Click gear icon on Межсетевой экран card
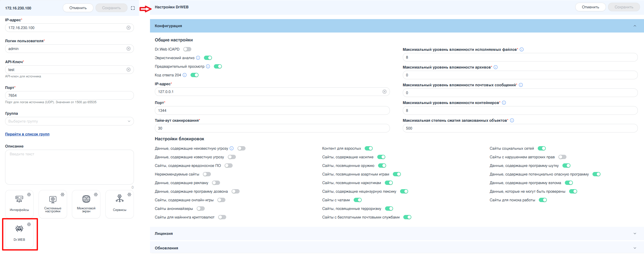The width and height of the screenshot is (644, 255). point(96,195)
